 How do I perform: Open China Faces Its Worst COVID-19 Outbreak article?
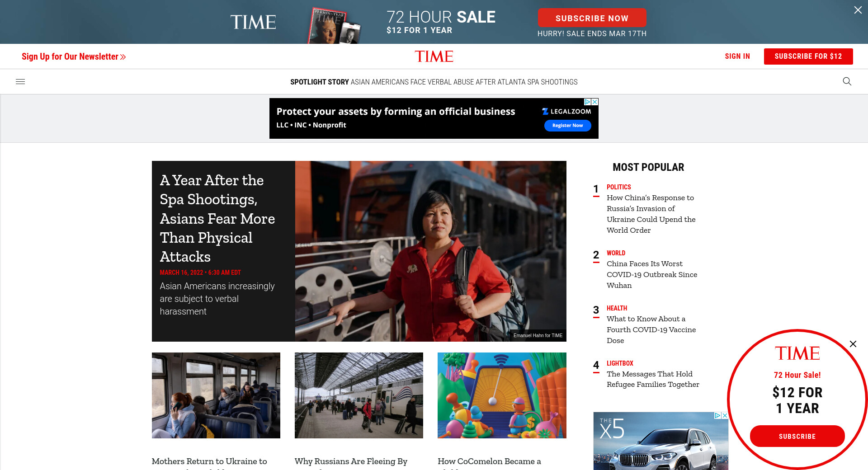click(x=652, y=274)
